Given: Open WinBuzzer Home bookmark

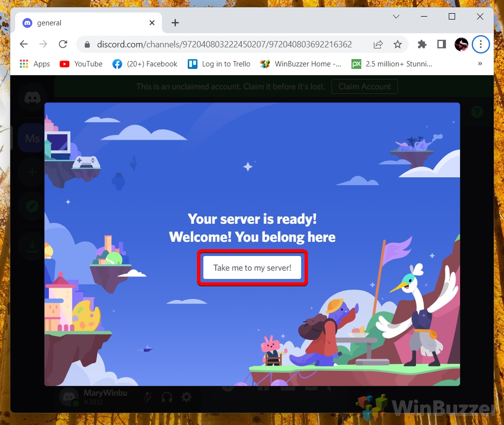Looking at the screenshot, I should pos(301,64).
